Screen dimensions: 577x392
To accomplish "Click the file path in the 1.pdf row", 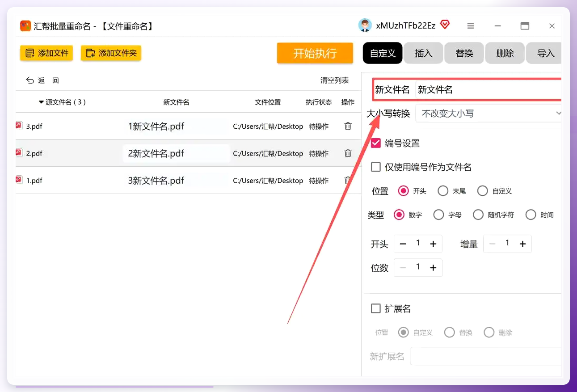I will pos(268,181).
